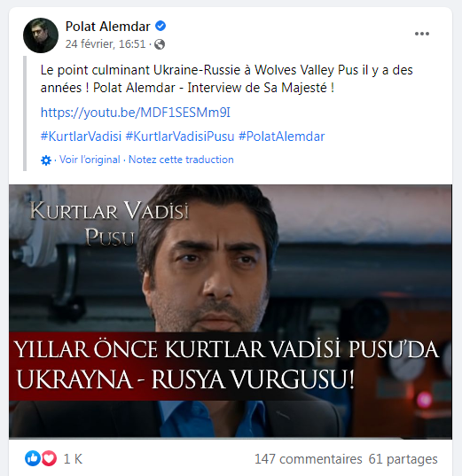The width and height of the screenshot is (462, 476).
Task: Follow the youtu.be/MDF1SESMm9I link
Action: pos(136,113)
